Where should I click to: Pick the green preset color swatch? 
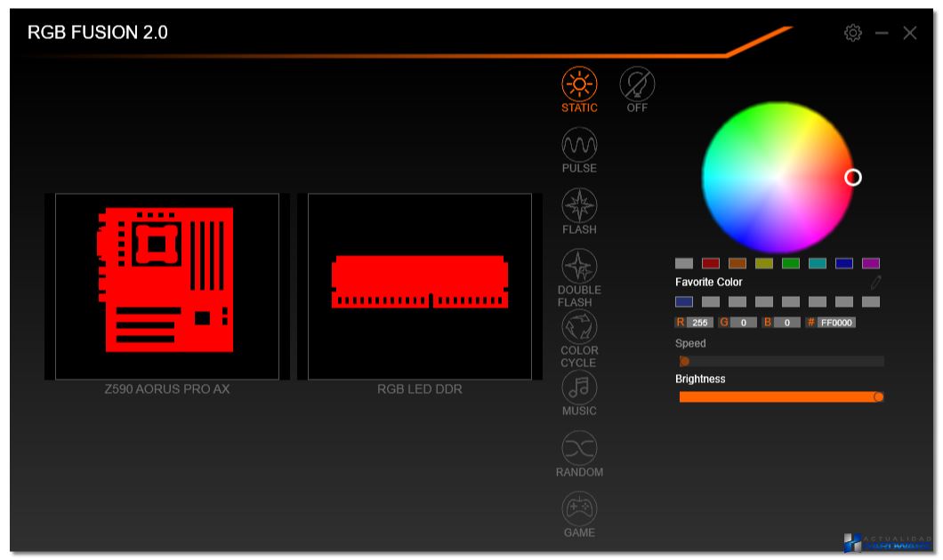click(x=791, y=263)
